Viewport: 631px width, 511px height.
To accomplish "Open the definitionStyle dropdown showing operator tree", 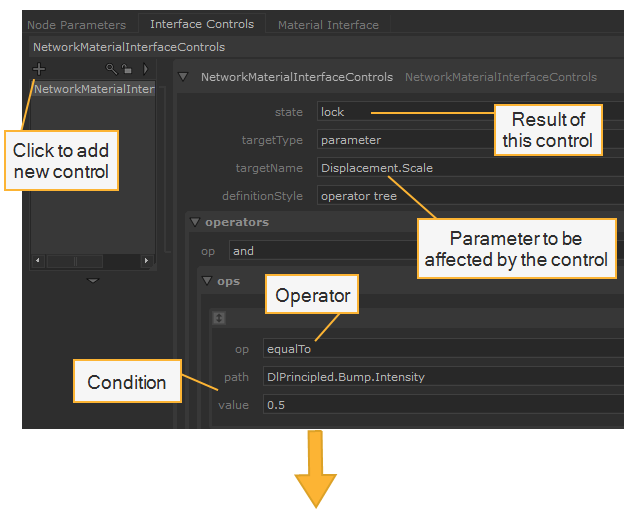I will click(x=470, y=196).
